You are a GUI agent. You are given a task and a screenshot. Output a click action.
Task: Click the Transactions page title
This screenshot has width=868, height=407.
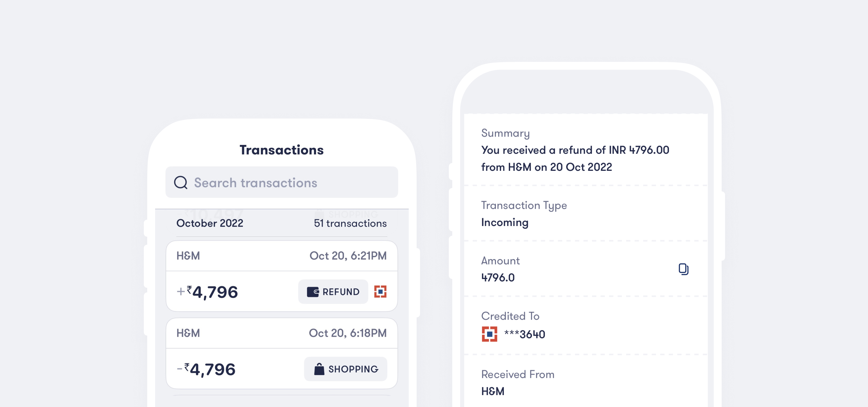click(282, 150)
